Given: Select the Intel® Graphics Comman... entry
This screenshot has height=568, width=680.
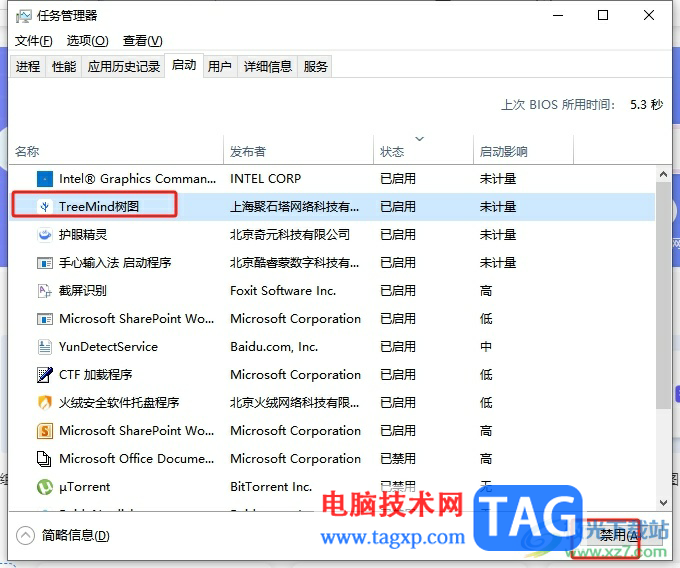Looking at the screenshot, I should (x=137, y=179).
